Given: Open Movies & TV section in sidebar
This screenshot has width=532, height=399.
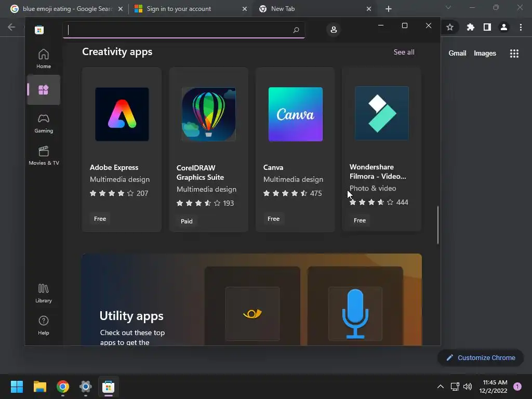Looking at the screenshot, I should [44, 156].
